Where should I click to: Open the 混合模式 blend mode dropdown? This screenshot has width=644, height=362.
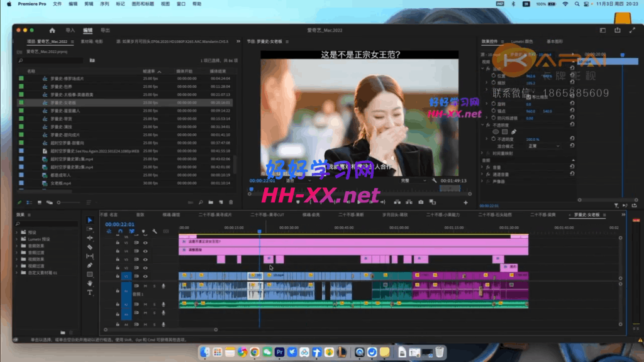coord(544,146)
